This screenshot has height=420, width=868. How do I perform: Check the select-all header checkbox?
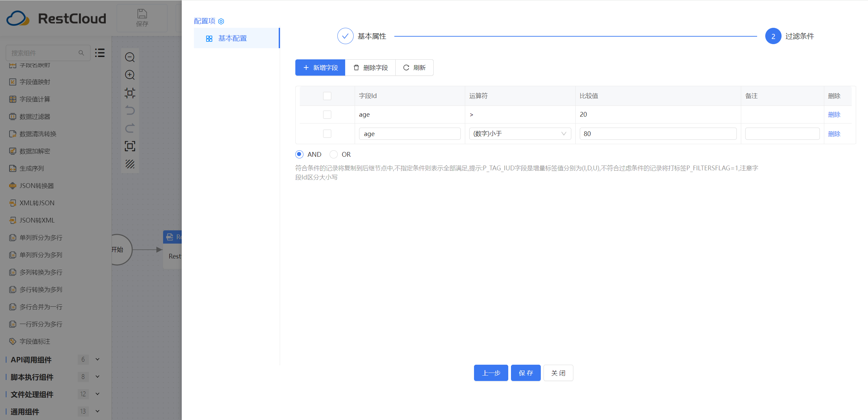327,96
